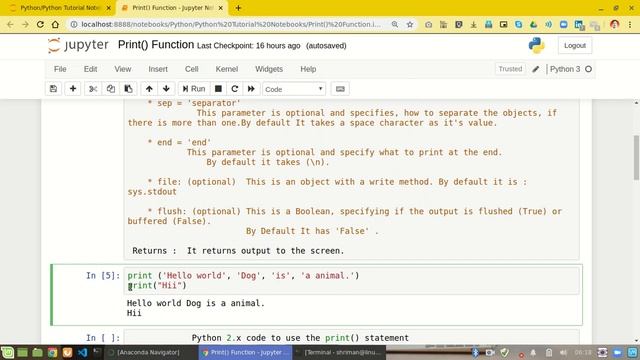Open the Edit menu
Image resolution: width=640 pixels, height=360 pixels.
pos(90,69)
